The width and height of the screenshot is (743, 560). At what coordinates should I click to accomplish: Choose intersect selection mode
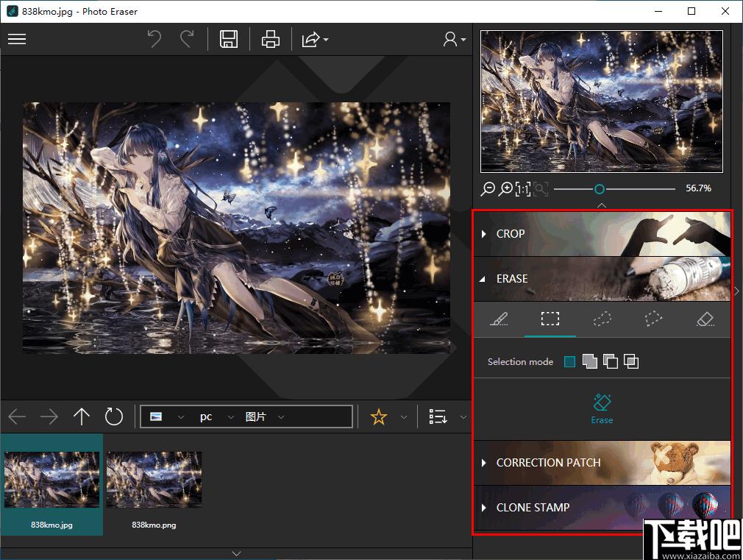631,361
